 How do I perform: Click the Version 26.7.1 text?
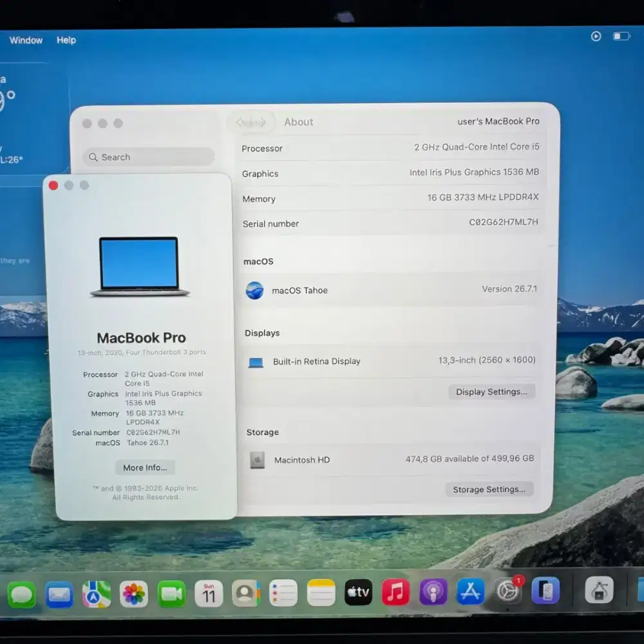point(509,289)
